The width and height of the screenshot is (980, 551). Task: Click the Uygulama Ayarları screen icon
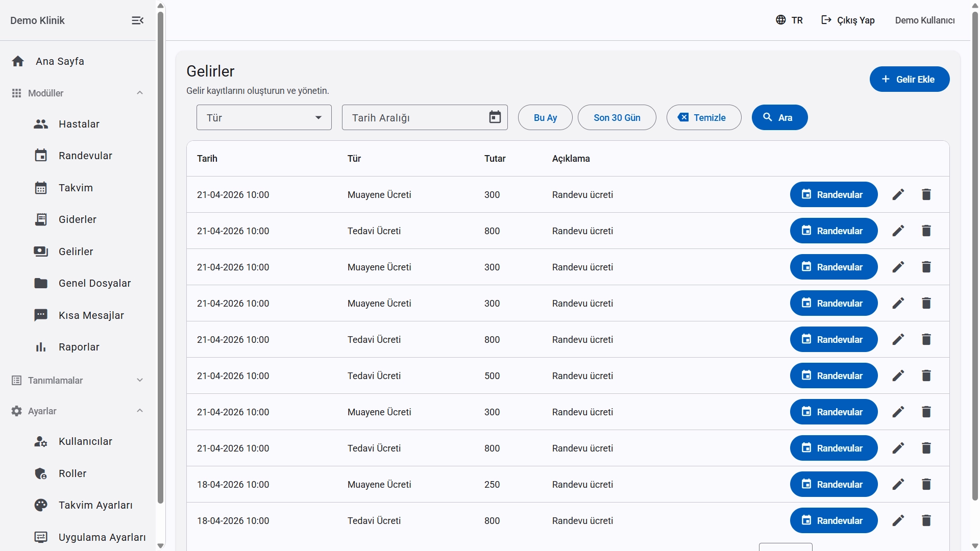point(41,537)
